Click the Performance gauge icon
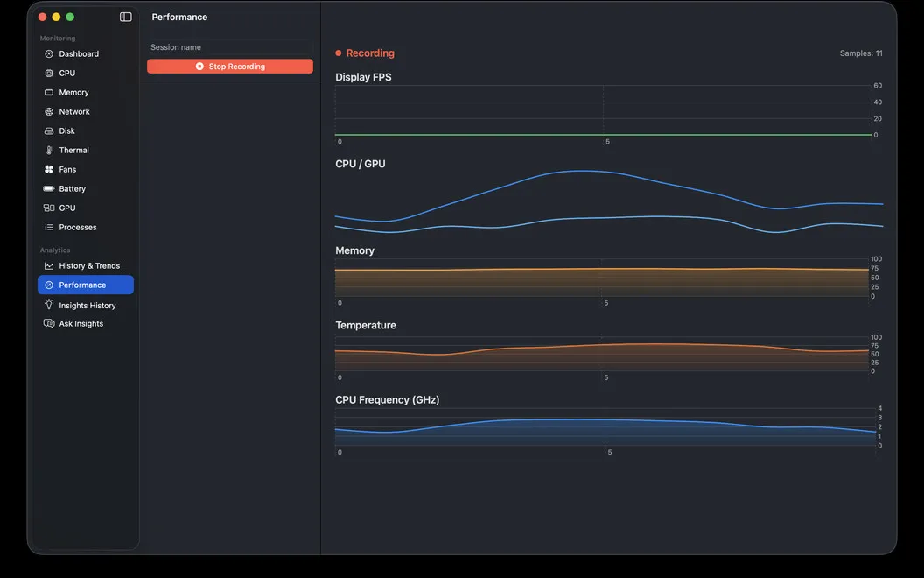This screenshot has height=578, width=924. 49,285
